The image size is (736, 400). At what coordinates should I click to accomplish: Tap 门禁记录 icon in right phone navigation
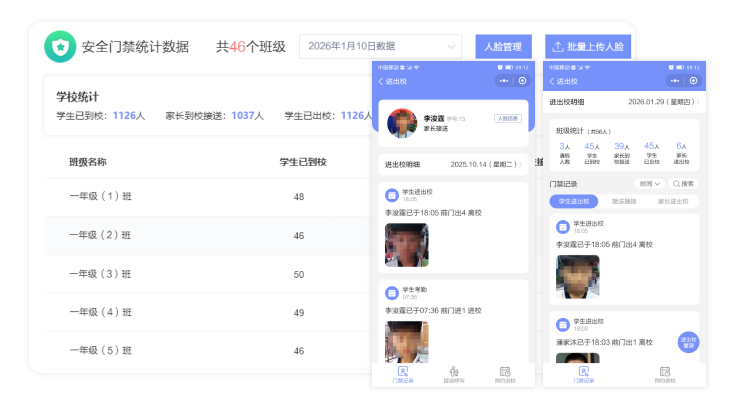pos(583,374)
